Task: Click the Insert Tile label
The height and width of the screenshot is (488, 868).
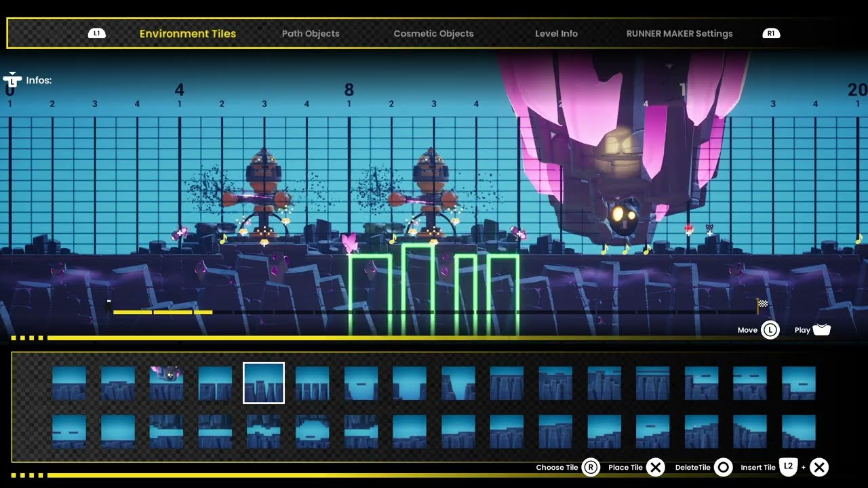Action: [x=758, y=467]
